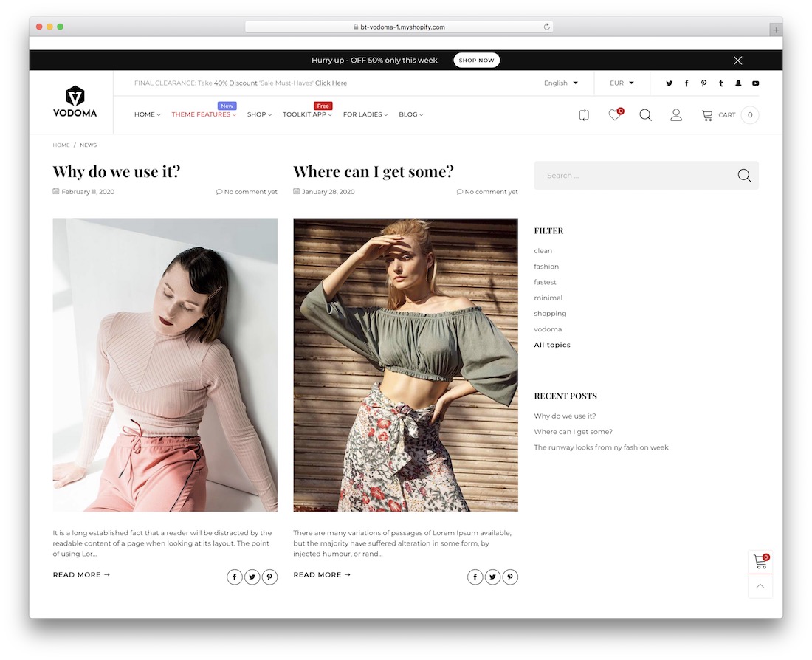The image size is (812, 660).
Task: Share second post on Facebook
Action: 475,577
